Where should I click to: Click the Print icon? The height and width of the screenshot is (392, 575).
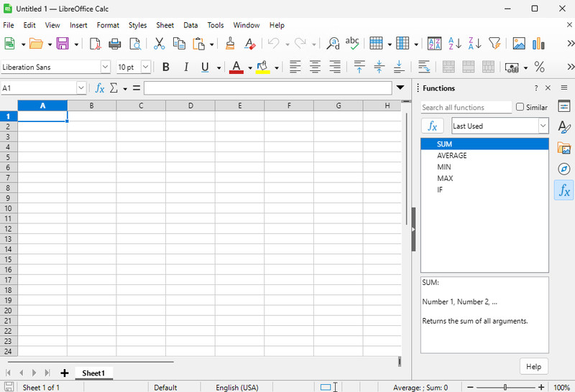115,44
